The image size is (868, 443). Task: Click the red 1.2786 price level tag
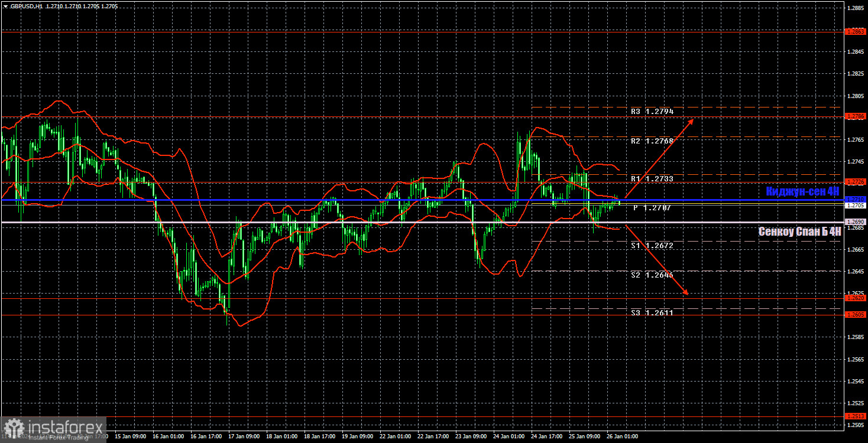(856, 116)
